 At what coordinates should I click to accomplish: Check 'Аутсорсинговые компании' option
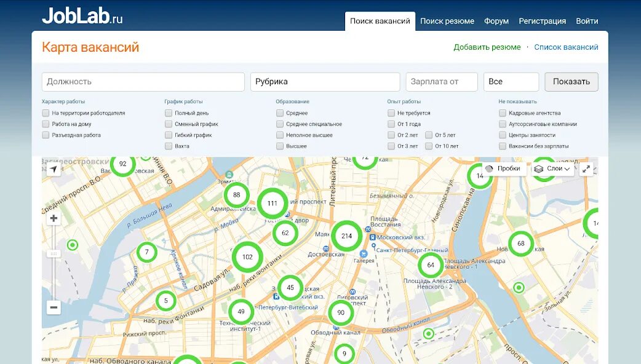503,124
